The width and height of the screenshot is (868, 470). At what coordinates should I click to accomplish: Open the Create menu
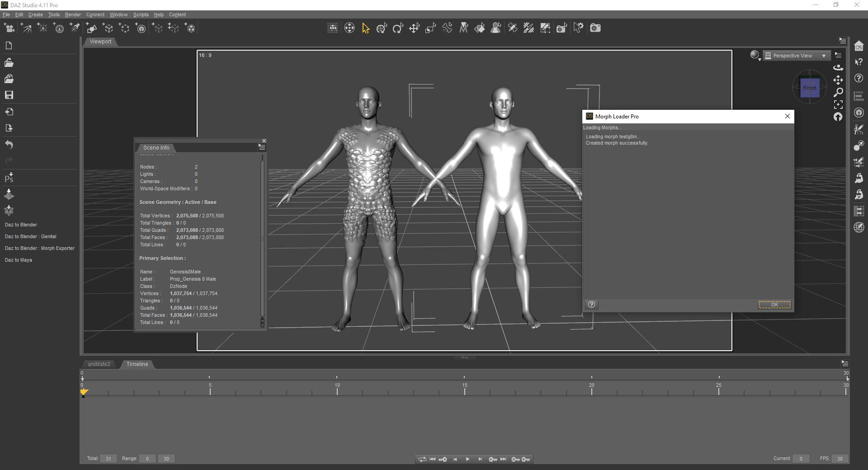(x=35, y=14)
